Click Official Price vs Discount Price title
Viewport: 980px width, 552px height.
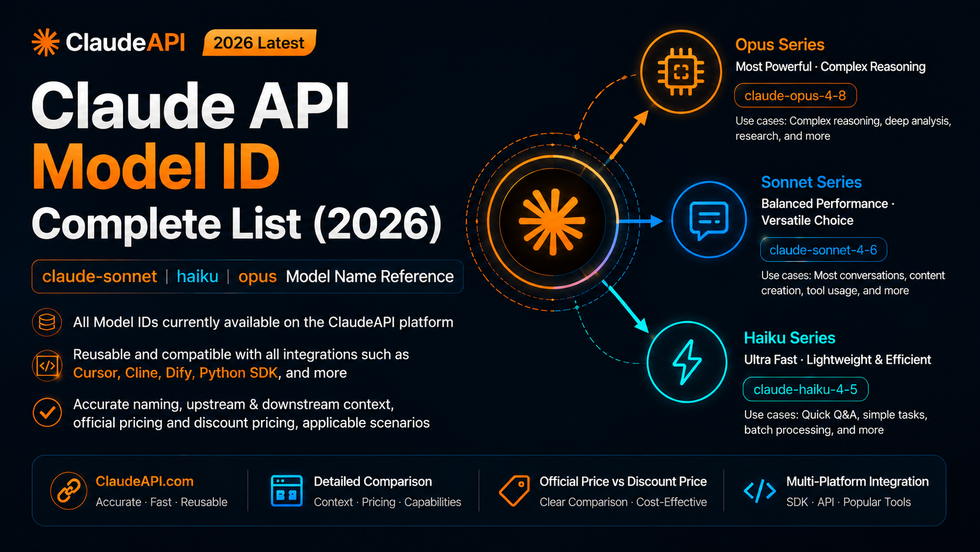(623, 482)
